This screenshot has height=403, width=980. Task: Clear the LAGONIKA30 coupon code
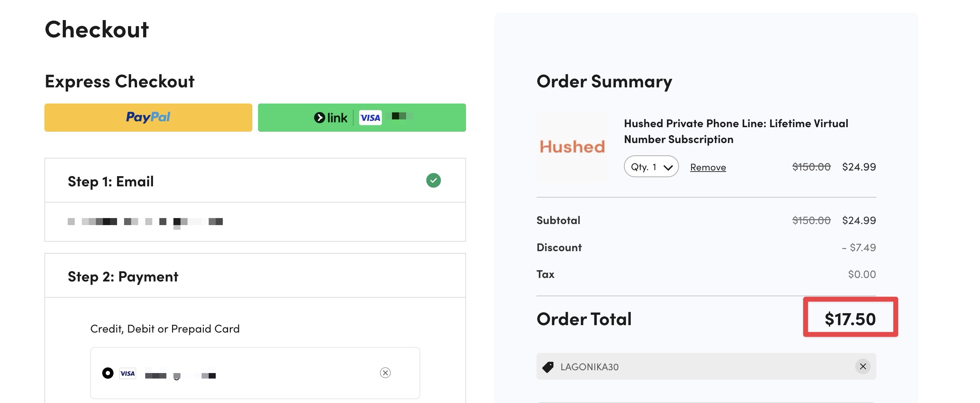863,366
